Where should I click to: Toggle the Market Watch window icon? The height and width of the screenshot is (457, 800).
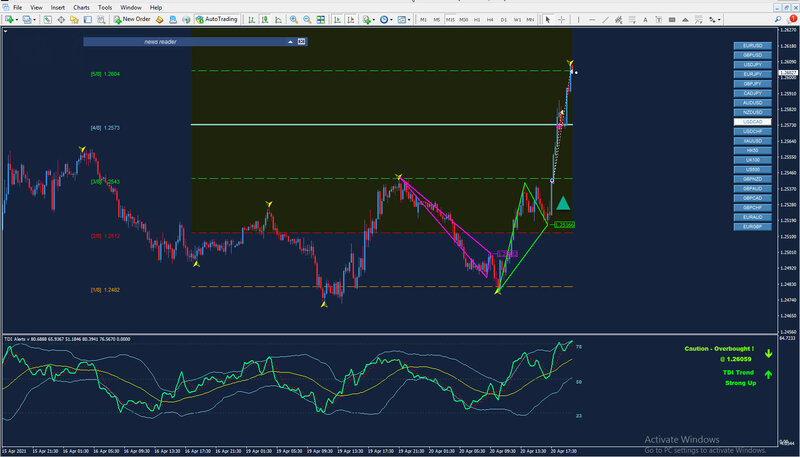[47, 19]
